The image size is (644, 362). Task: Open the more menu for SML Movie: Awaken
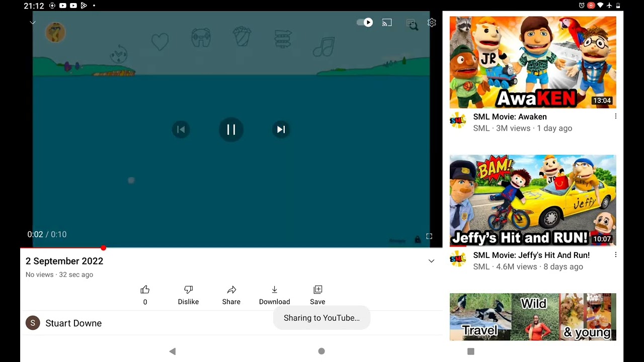(615, 116)
